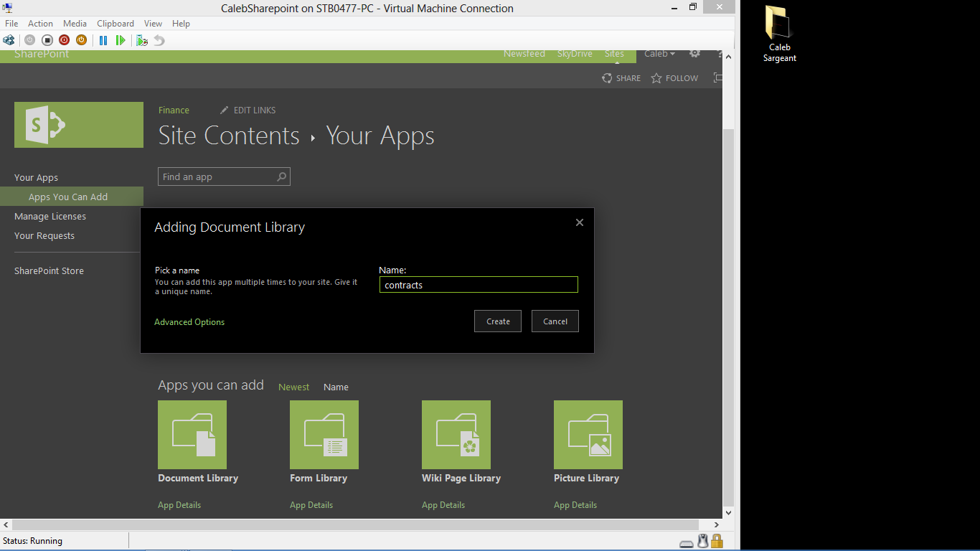The image size is (980, 551).
Task: Click the SharePoint site logo
Action: (x=79, y=125)
